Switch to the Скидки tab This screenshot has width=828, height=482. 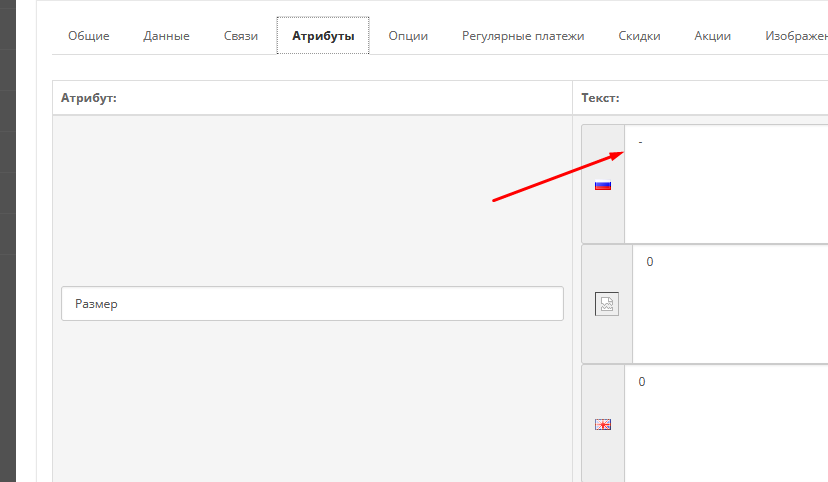click(639, 36)
